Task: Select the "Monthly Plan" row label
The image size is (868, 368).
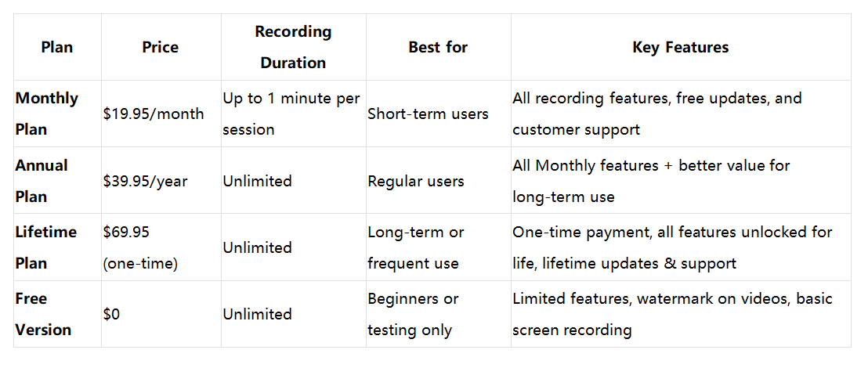Action: [46, 114]
